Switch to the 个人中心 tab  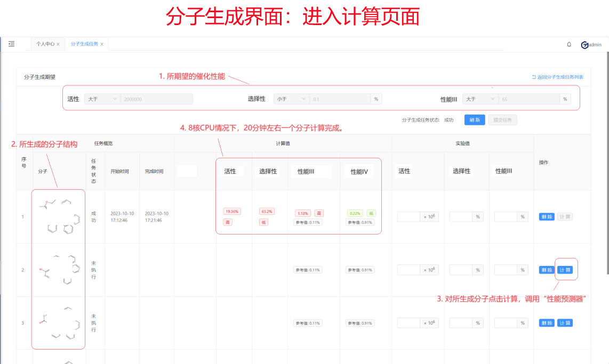coord(45,44)
